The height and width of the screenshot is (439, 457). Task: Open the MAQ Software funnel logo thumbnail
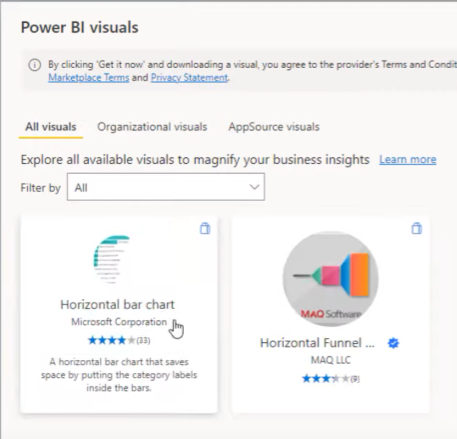tap(330, 279)
